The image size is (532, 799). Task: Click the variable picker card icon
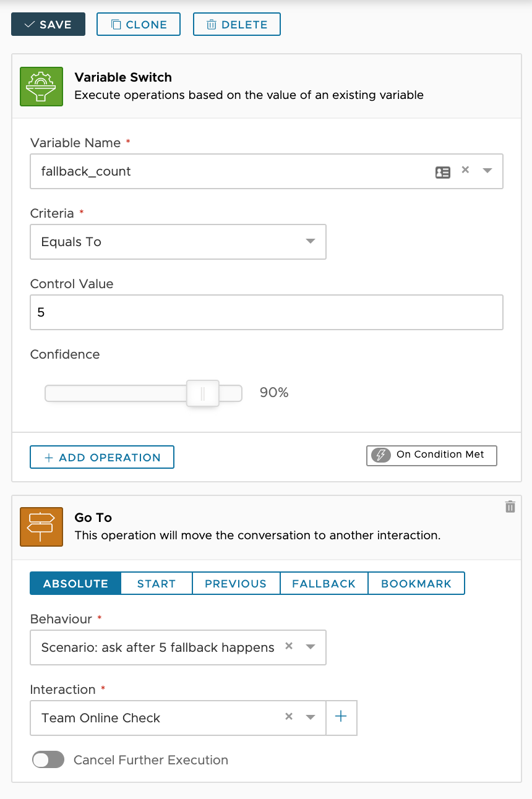[442, 172]
